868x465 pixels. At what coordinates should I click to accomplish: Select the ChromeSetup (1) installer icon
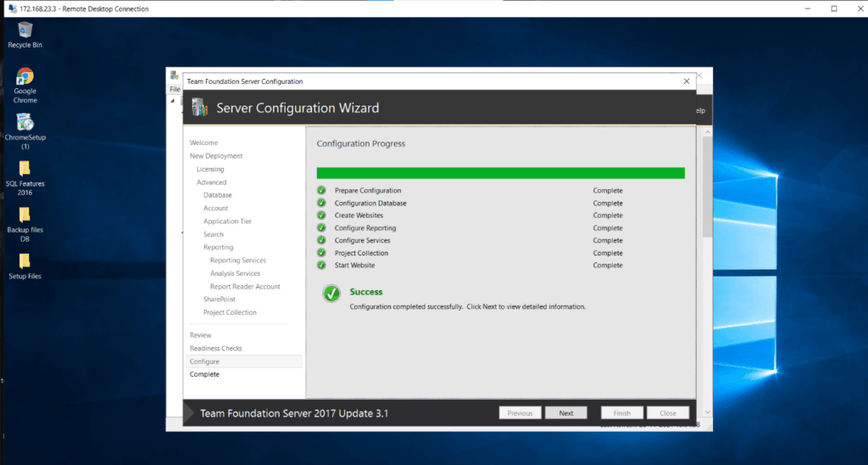tap(25, 131)
